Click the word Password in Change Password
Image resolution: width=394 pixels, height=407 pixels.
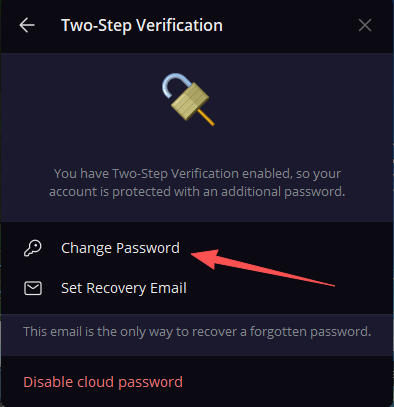coord(148,248)
